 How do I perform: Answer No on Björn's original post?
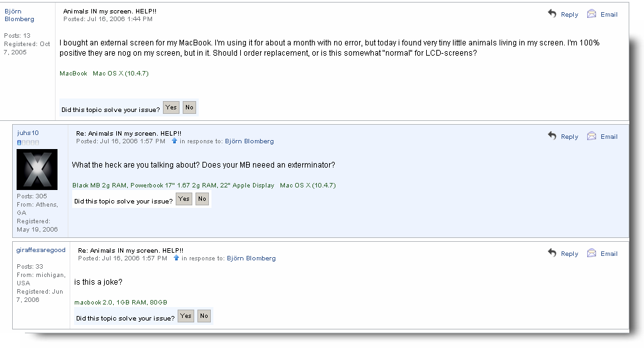[189, 107]
